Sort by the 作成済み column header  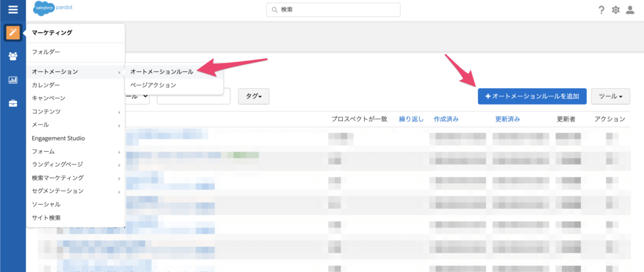(449, 119)
